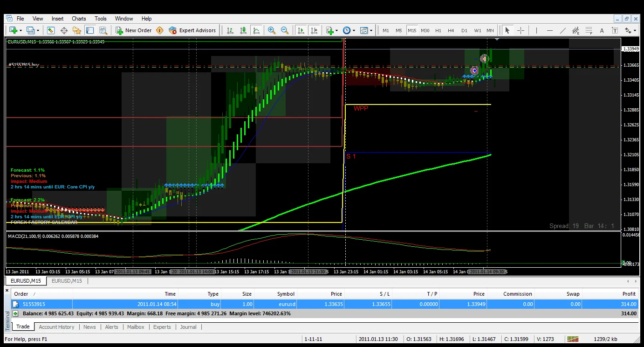
Task: Select the horizontal line drawing tool
Action: pyautogui.click(x=550, y=30)
